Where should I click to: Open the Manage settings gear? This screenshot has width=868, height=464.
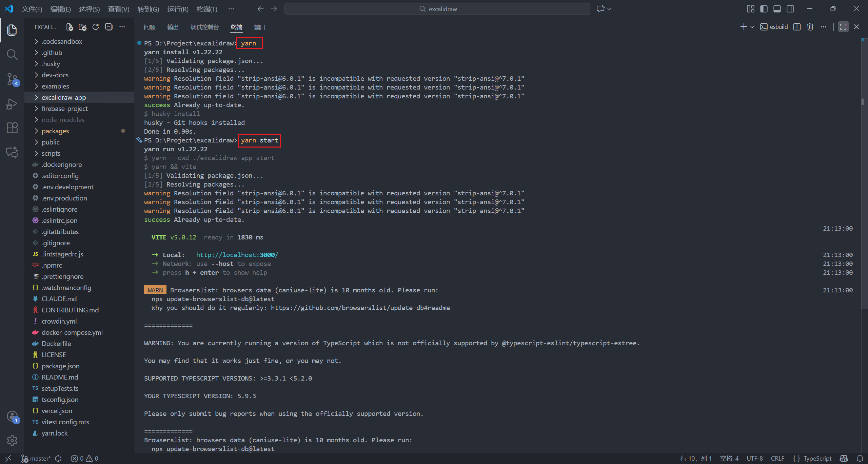(12, 440)
